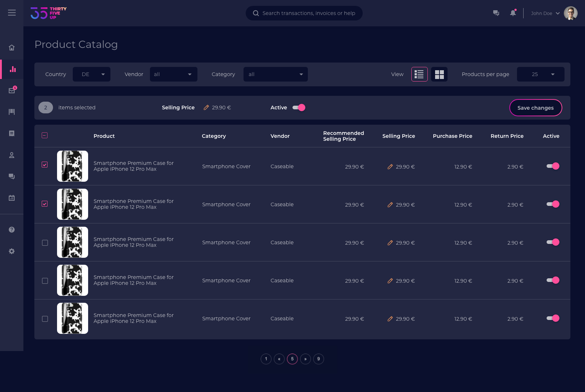Screen dimensions: 585x392
Task: Click the items selected count badge
Action: [x=46, y=108]
